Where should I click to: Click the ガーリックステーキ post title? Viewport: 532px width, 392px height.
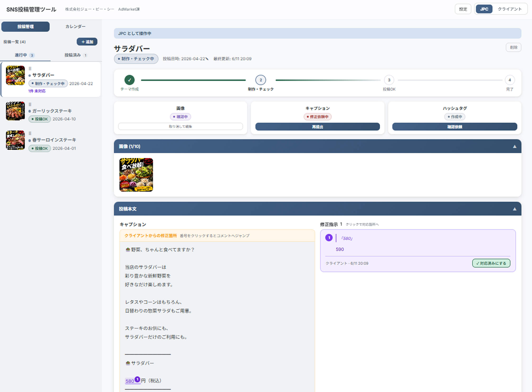[52, 111]
